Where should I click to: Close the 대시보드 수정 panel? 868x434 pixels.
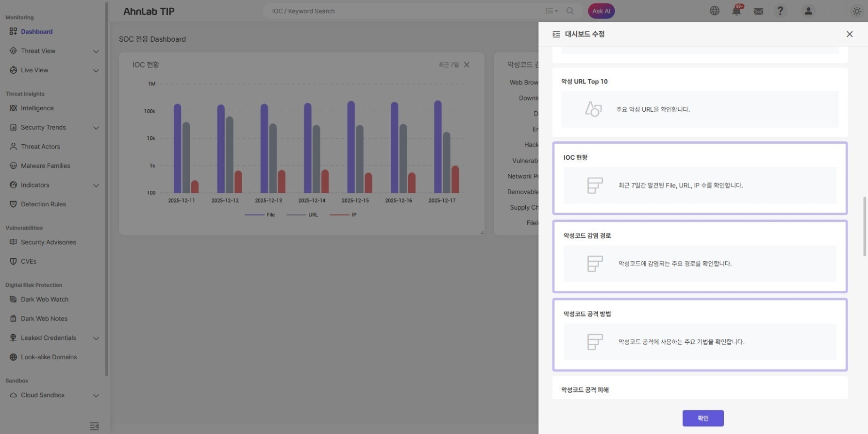(x=850, y=34)
